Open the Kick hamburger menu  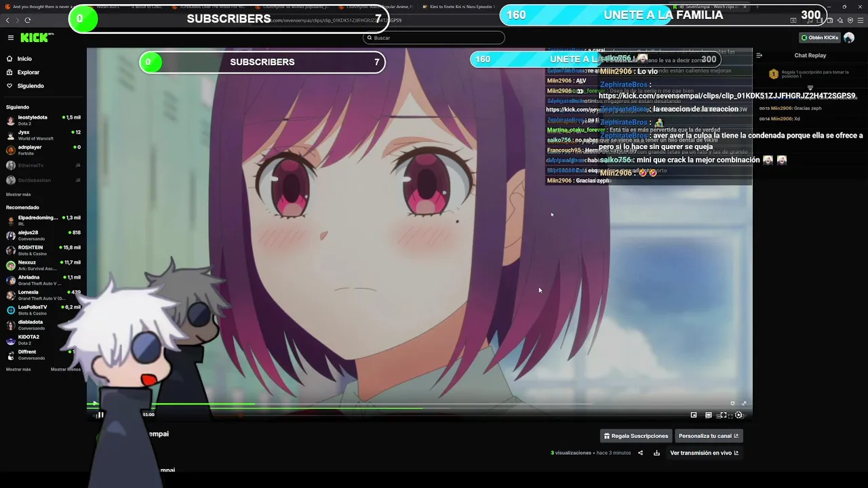click(10, 38)
